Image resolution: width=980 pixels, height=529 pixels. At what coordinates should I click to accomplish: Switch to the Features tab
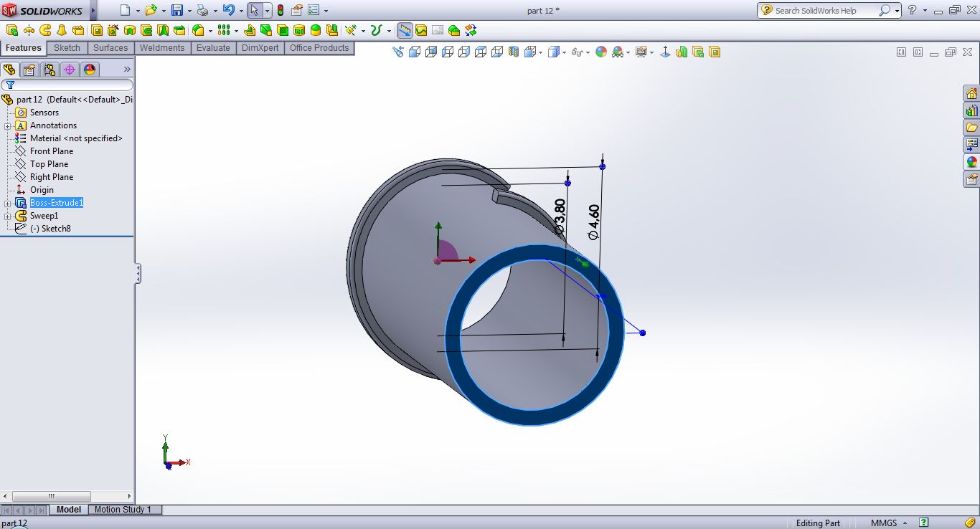24,48
